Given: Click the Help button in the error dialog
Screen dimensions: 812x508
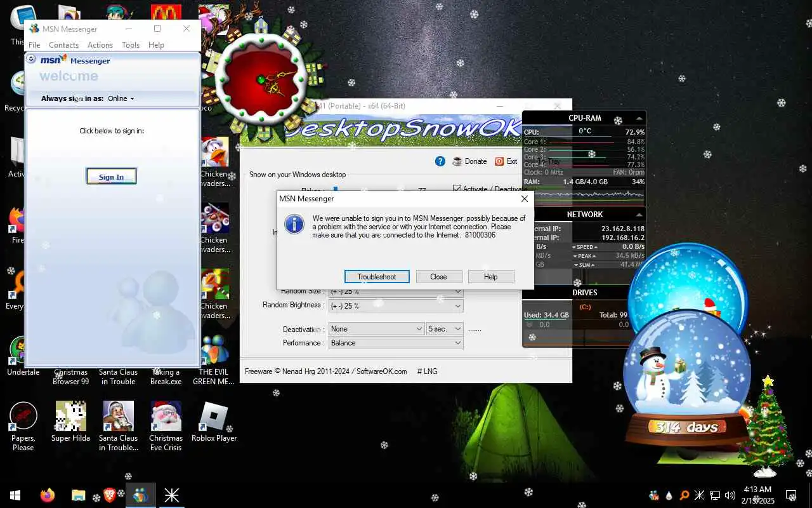Looking at the screenshot, I should [x=490, y=277].
